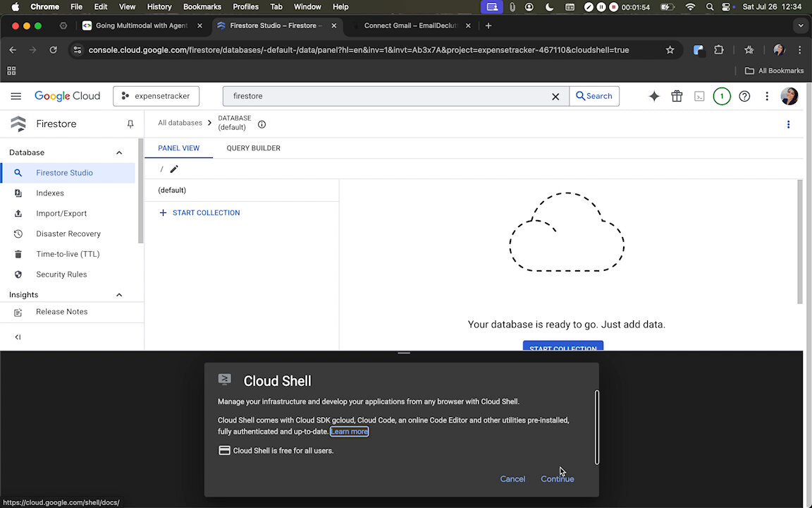This screenshot has height=508, width=812.
Task: Clear the search box with the X
Action: coord(555,97)
